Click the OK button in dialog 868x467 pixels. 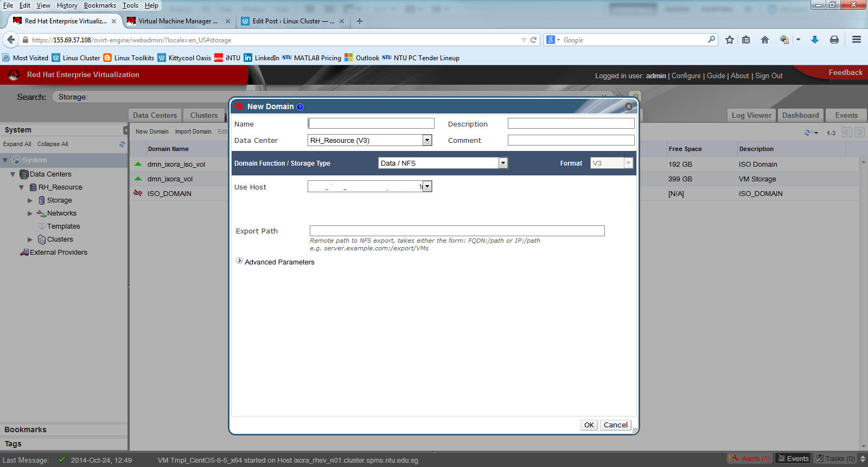point(589,425)
